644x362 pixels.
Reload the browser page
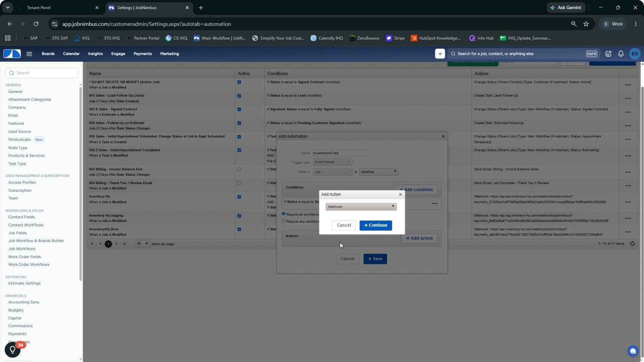click(36, 24)
